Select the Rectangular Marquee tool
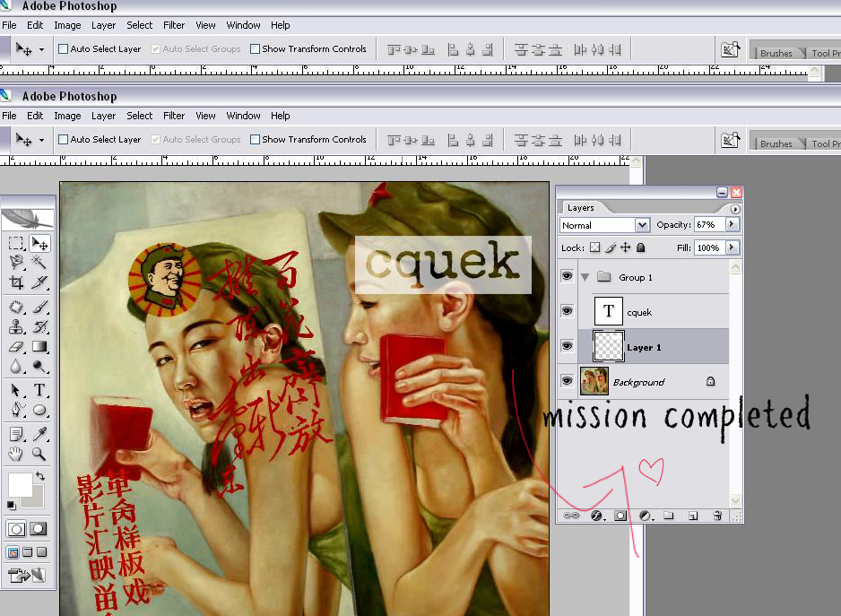Image resolution: width=841 pixels, height=616 pixels. point(17,243)
